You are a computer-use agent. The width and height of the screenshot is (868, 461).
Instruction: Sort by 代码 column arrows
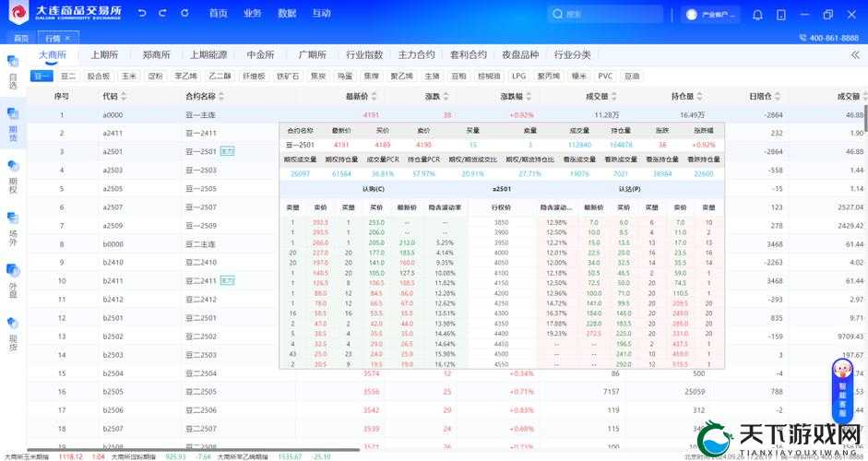coord(124,96)
